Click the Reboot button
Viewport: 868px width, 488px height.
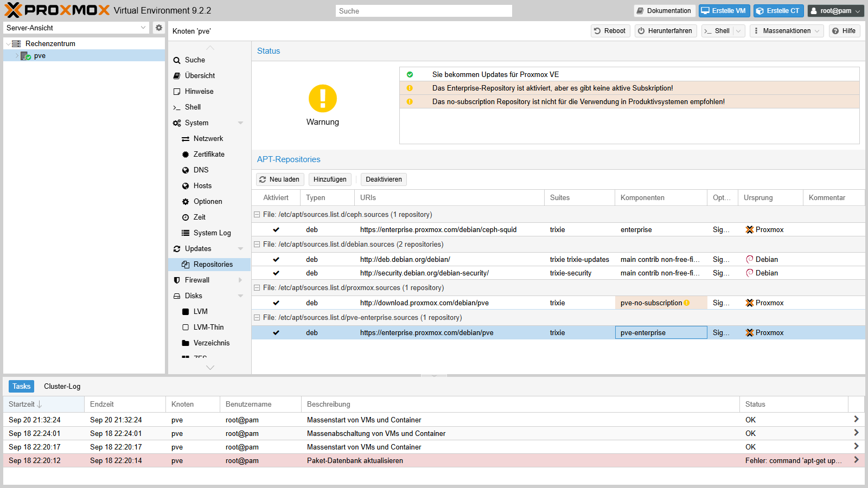[x=610, y=31]
